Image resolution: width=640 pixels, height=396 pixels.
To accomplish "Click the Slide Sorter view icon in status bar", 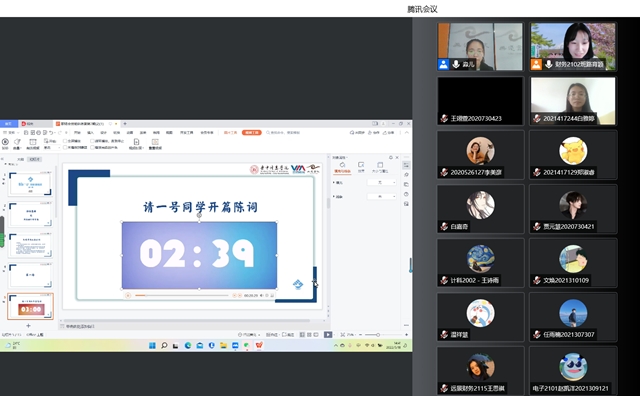I will tap(309, 335).
